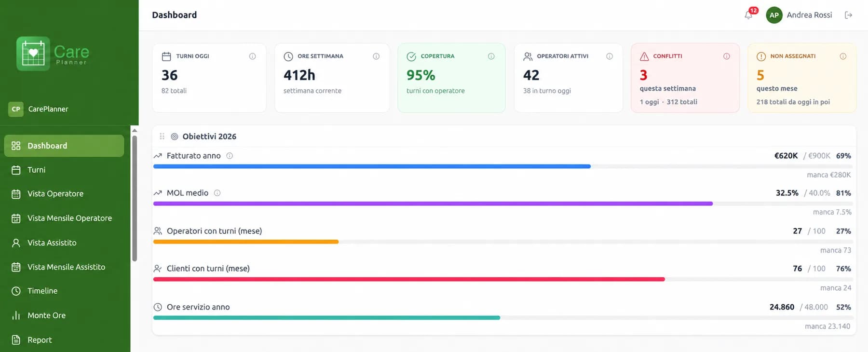Open the AP user avatar
The image size is (868, 352).
coord(774,15)
